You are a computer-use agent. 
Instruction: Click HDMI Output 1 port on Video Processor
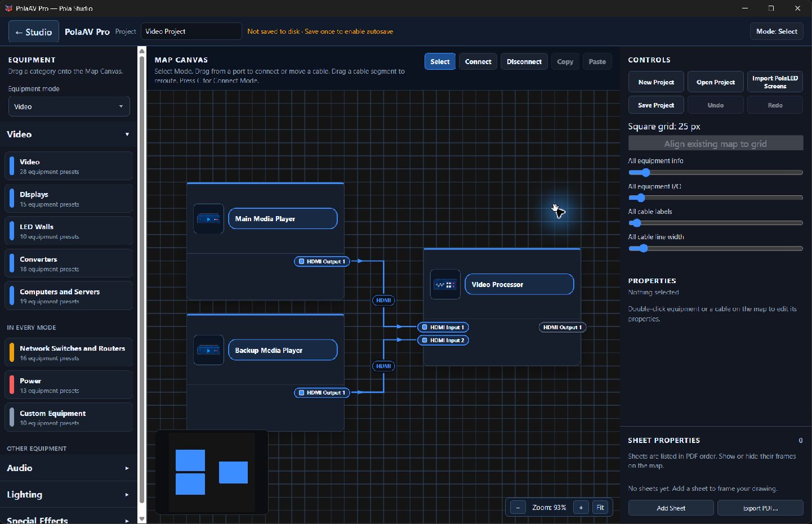point(563,327)
